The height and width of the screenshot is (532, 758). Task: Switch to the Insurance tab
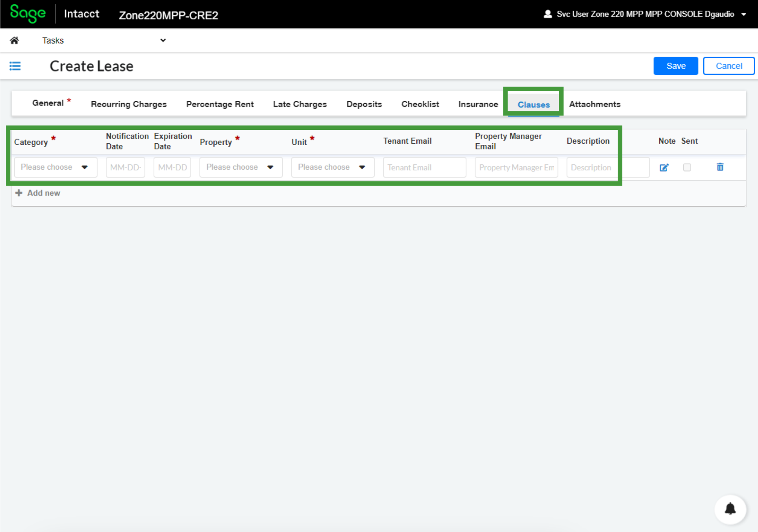[x=478, y=104]
